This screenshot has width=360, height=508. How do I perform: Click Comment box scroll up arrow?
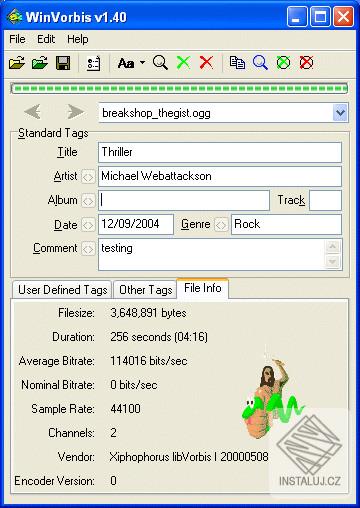pos(332,247)
